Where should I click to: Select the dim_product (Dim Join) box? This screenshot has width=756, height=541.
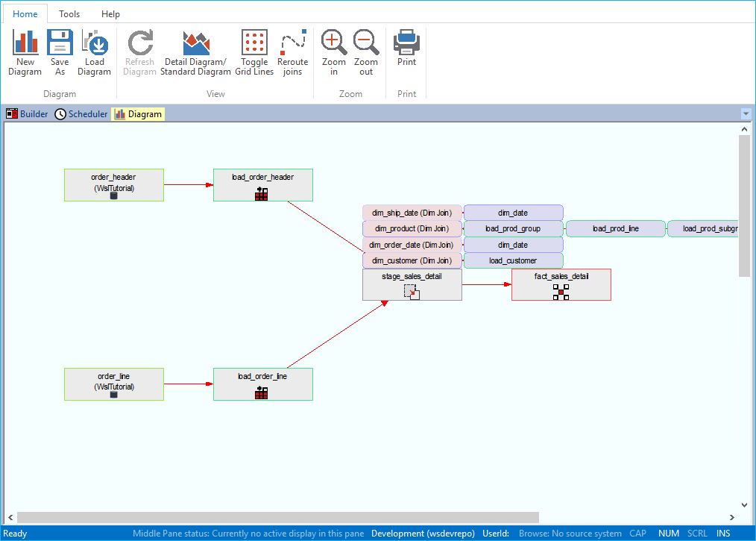point(412,229)
